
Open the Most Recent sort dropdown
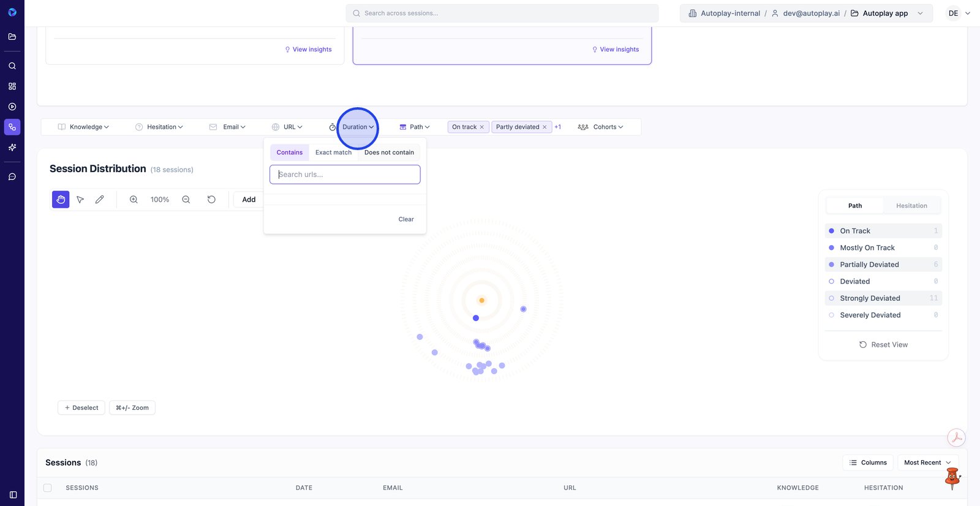pos(927,463)
